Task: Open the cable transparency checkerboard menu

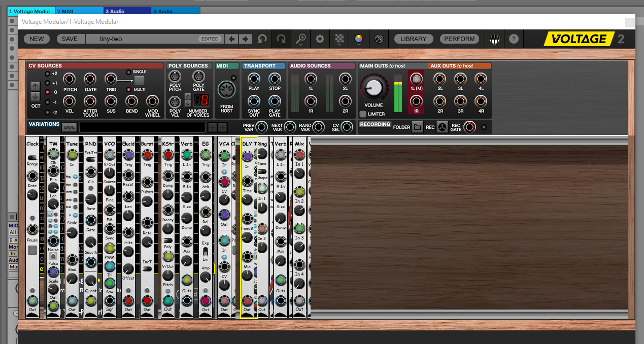Action: tap(339, 39)
